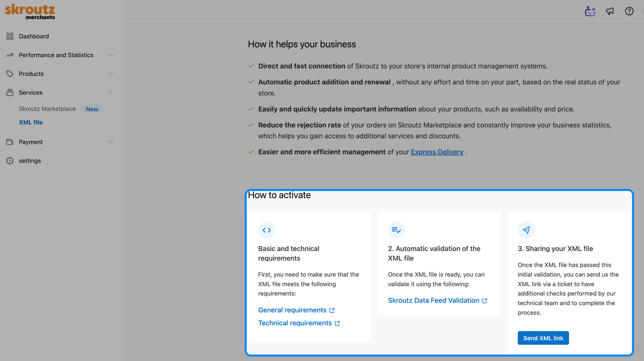Click 'Reduce the rejection rate' text
The width and height of the screenshot is (644, 361).
(300, 125)
